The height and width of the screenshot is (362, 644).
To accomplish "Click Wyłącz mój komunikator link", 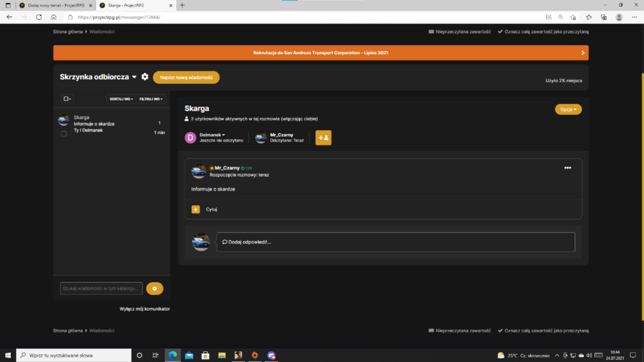I will [x=144, y=309].
